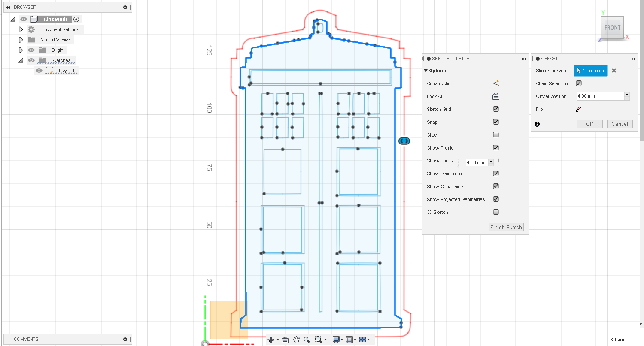Expand the Document Settings tree item

coord(21,29)
